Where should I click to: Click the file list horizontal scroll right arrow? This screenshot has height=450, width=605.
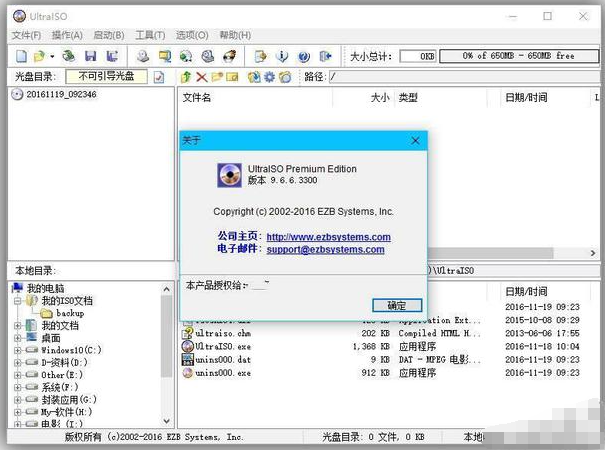tap(593, 253)
